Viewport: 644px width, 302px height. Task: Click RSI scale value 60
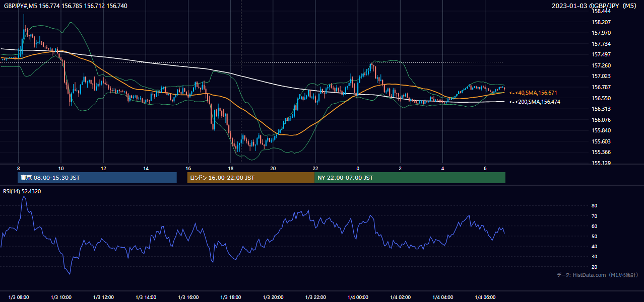point(595,226)
